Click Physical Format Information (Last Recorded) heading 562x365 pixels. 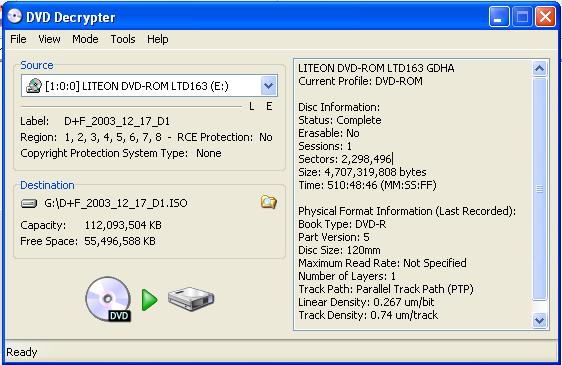pyautogui.click(x=407, y=211)
